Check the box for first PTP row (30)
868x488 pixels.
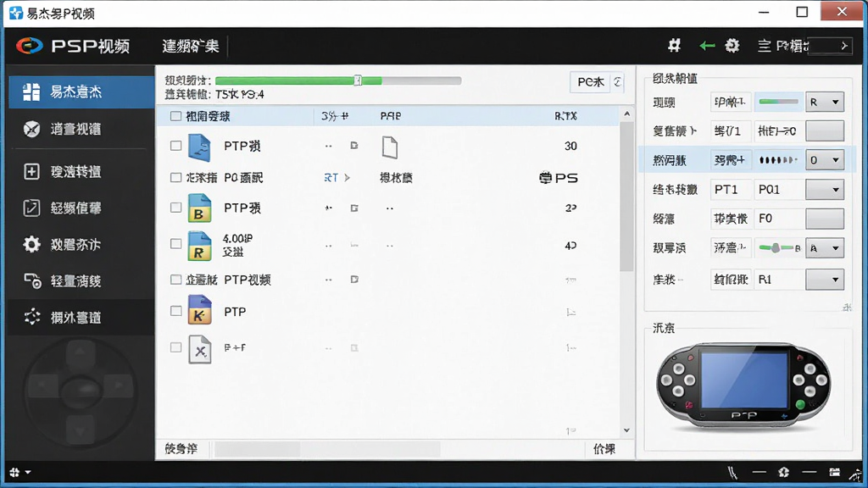click(175, 146)
